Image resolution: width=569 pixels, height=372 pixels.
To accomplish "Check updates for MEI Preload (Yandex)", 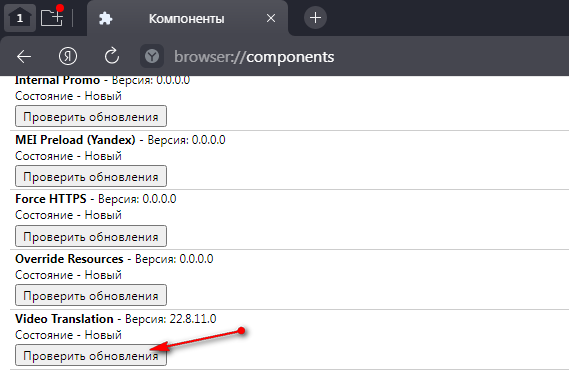I will tap(91, 176).
